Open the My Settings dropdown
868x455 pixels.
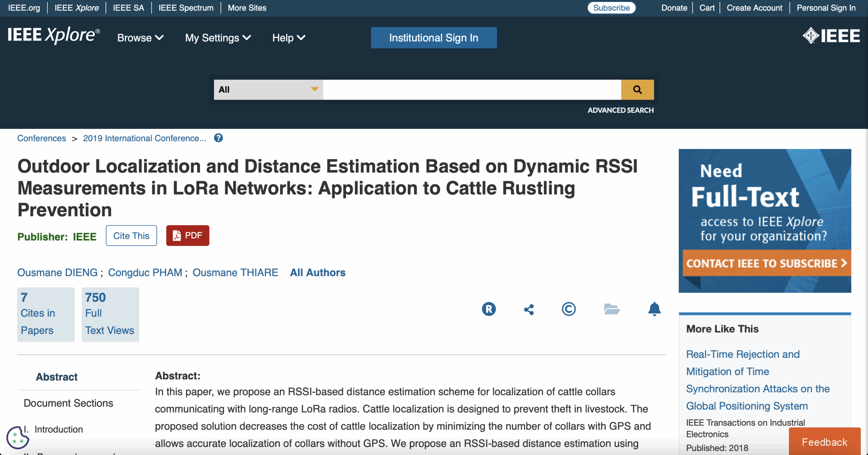tap(218, 38)
